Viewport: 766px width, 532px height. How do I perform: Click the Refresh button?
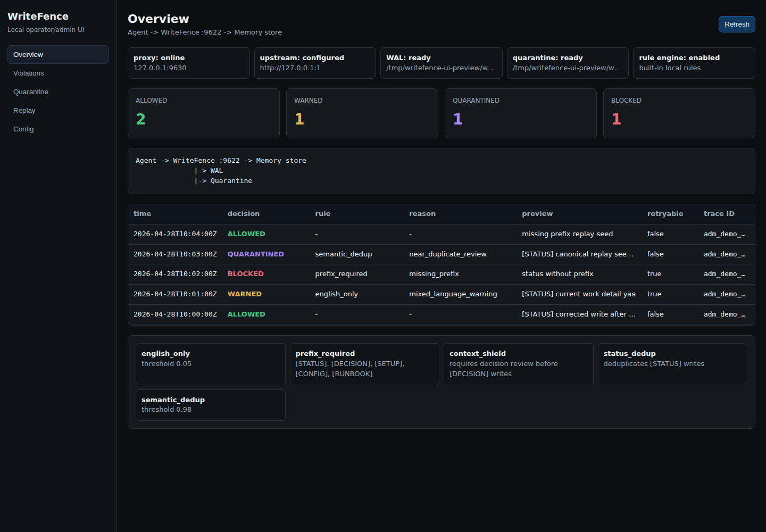coord(737,24)
